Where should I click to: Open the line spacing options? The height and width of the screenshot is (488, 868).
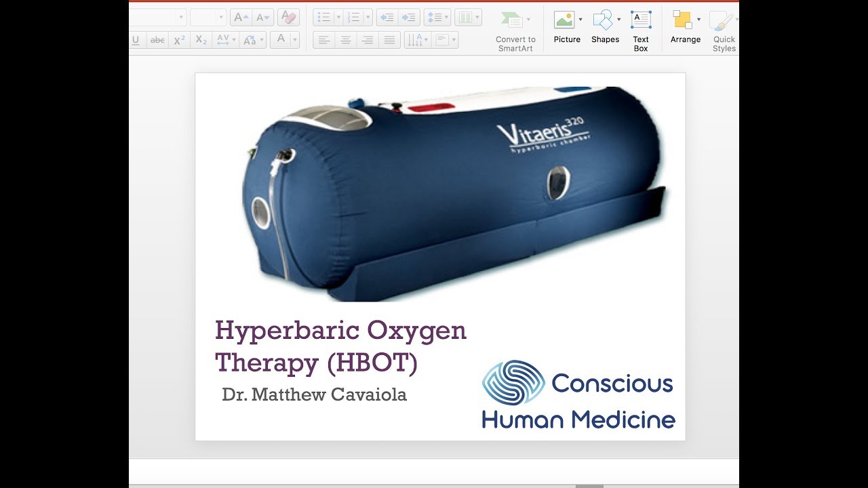tap(438, 18)
